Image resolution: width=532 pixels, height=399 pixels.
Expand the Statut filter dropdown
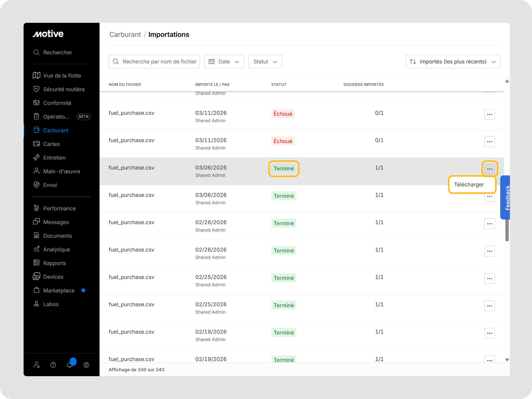tap(265, 62)
